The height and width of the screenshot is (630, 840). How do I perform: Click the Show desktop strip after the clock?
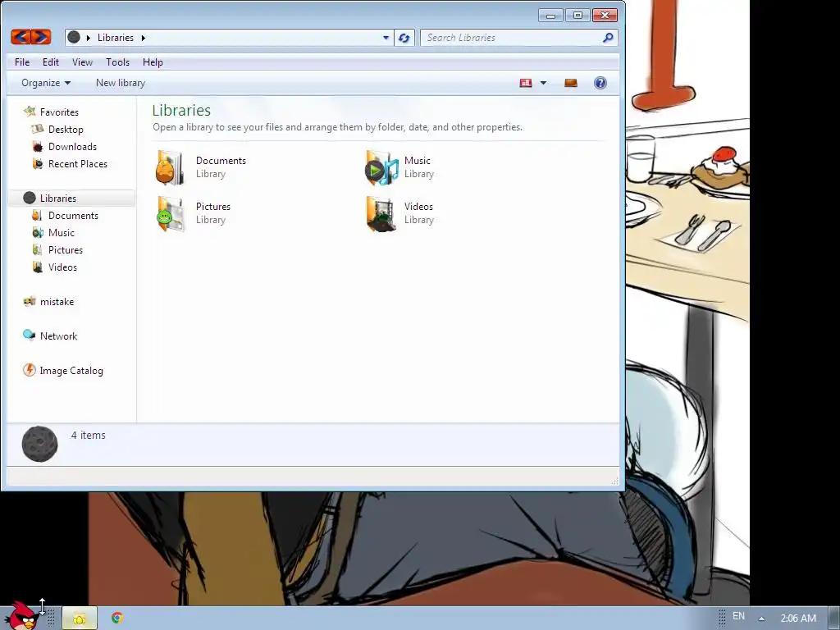(834, 619)
